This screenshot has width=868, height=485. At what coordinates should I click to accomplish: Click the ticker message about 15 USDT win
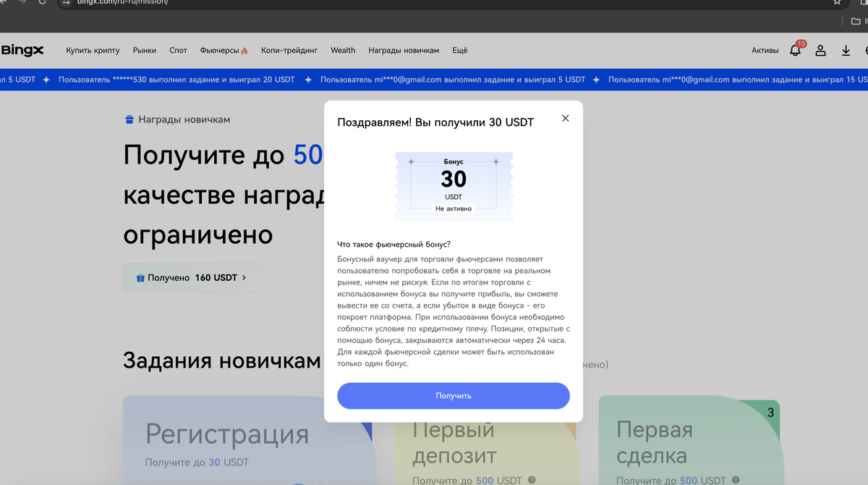click(738, 80)
